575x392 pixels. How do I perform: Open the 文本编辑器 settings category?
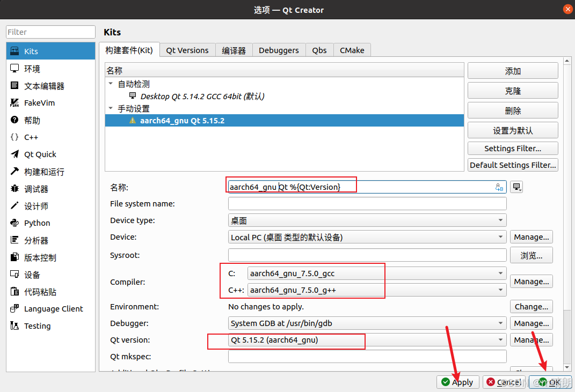point(50,86)
